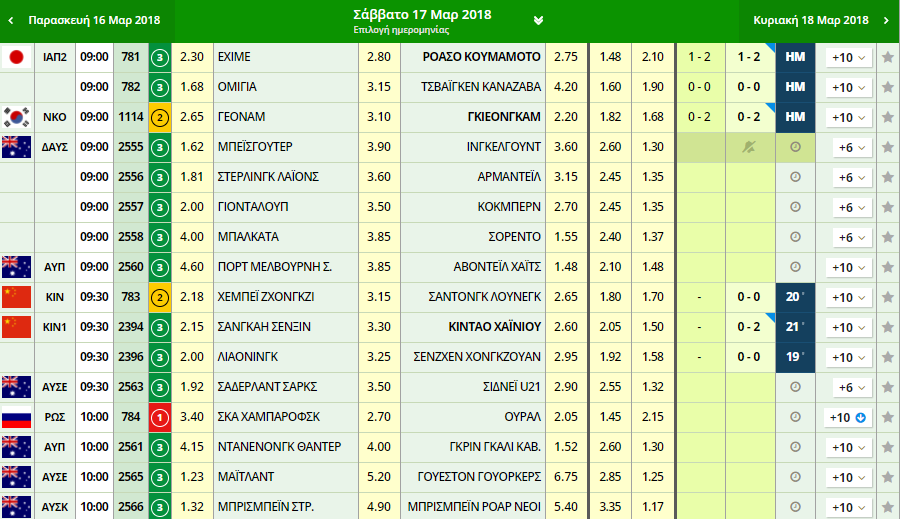The image size is (901, 519).
Task: Click the clock icon in ΣΟΡΕΝΤΟ row
Action: [795, 237]
